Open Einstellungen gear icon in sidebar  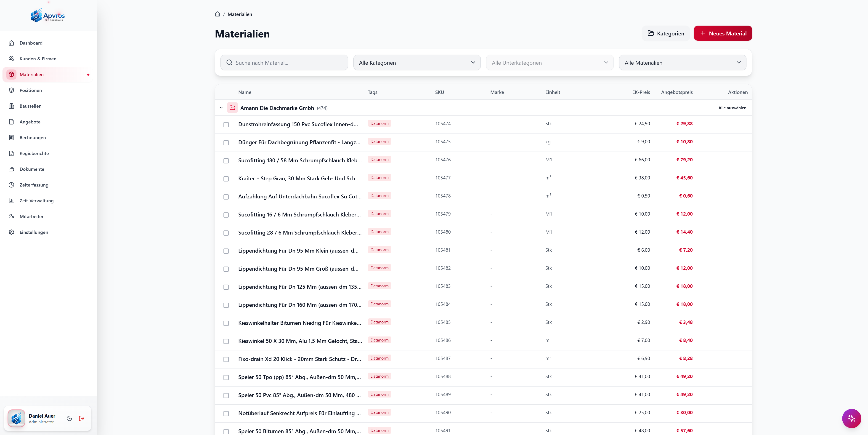11,232
